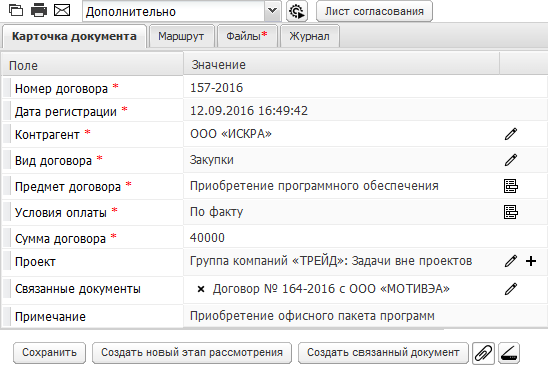Screen dimensions: 548x376
Task: Click the По факту value
Action: point(216,212)
